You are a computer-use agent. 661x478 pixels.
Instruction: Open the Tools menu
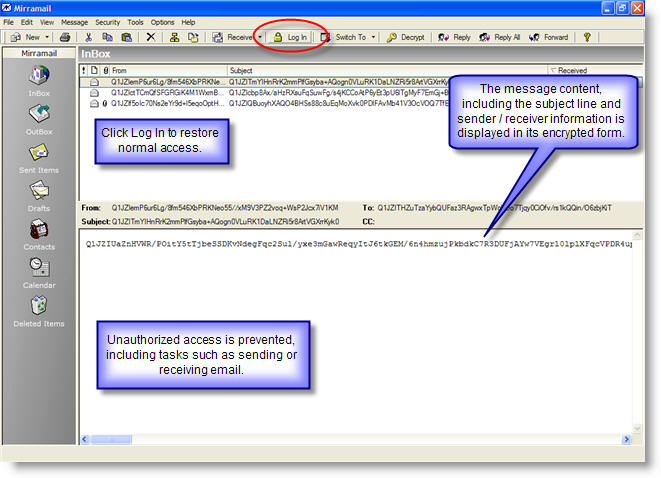tap(135, 22)
